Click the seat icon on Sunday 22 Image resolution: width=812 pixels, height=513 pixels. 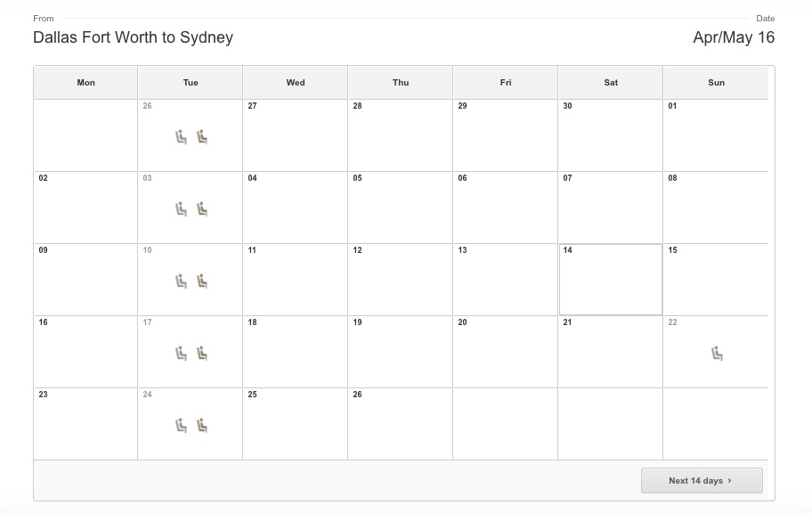(x=717, y=354)
